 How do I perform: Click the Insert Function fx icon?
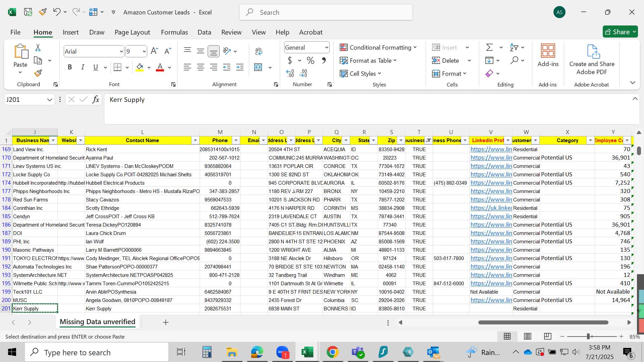pos(96,100)
